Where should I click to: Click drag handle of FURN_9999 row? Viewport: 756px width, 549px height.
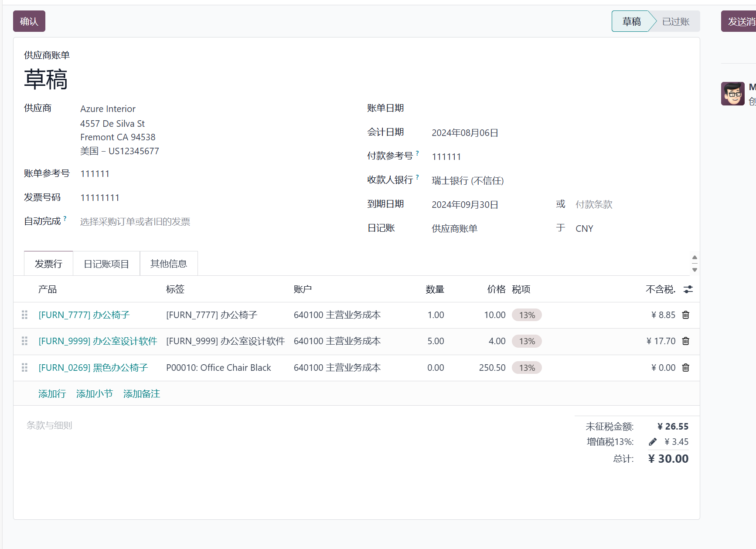[x=24, y=341]
